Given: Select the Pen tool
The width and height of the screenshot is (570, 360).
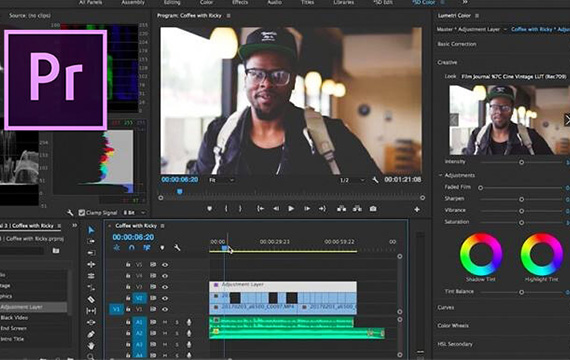Looking at the screenshot, I should pyautogui.click(x=91, y=334).
